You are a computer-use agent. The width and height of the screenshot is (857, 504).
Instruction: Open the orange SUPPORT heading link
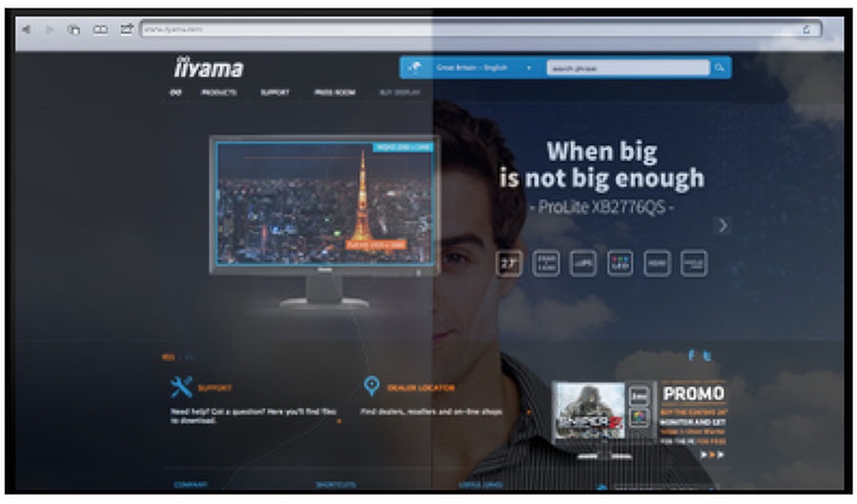pyautogui.click(x=214, y=388)
